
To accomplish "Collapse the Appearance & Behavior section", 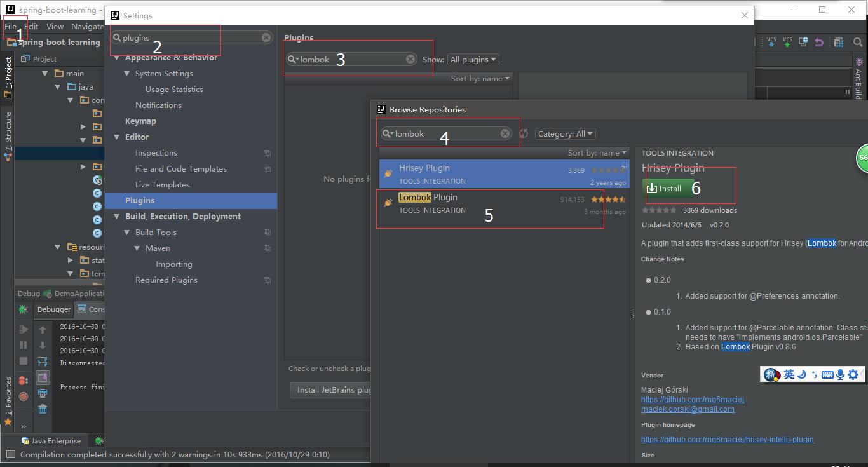I will click(117, 57).
